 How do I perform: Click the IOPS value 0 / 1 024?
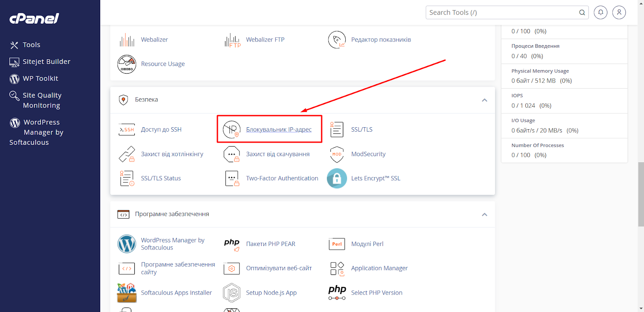(523, 106)
